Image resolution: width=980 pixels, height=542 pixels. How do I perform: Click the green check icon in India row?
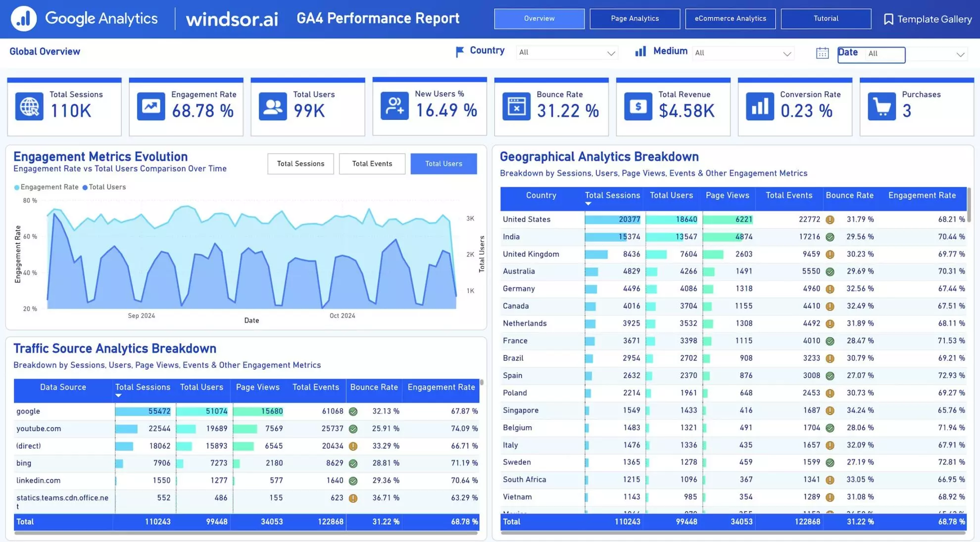[830, 237]
